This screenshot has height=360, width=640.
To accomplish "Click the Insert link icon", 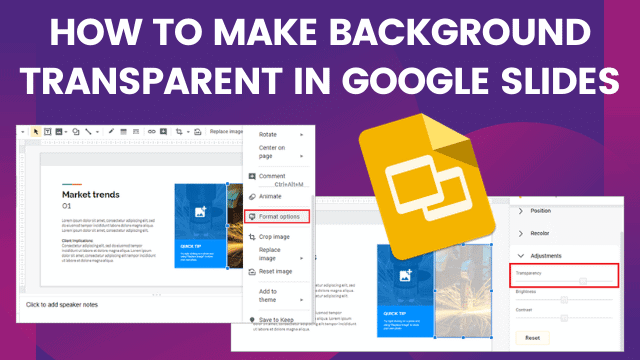I will [x=151, y=131].
